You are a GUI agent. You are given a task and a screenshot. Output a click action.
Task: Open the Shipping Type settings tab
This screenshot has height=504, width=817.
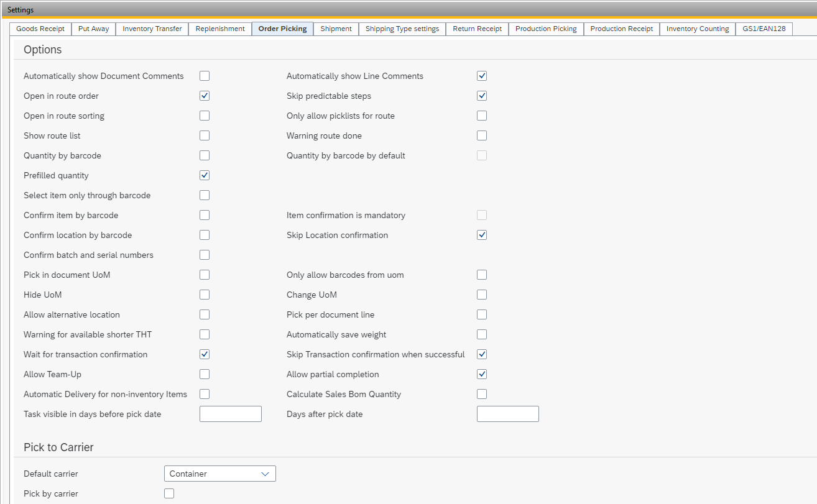tap(402, 29)
